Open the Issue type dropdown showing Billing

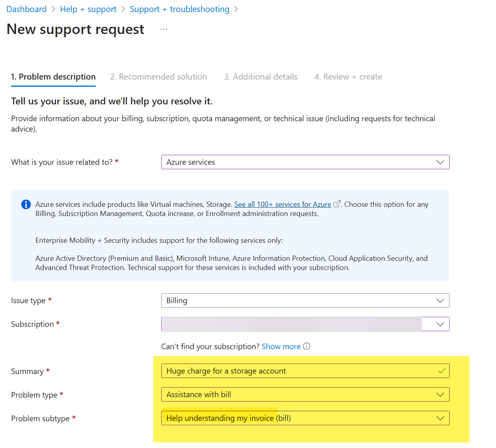coord(305,300)
